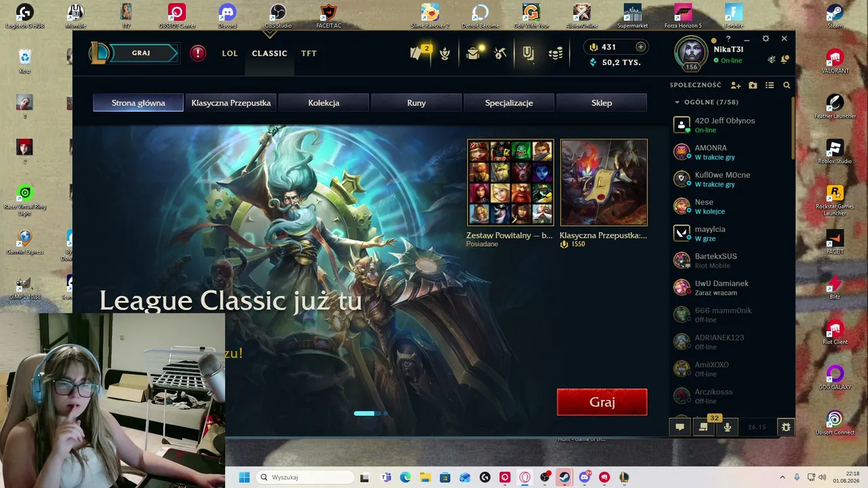This screenshot has height=488, width=868.
Task: Open the crafting hammer icon
Action: pos(500,53)
